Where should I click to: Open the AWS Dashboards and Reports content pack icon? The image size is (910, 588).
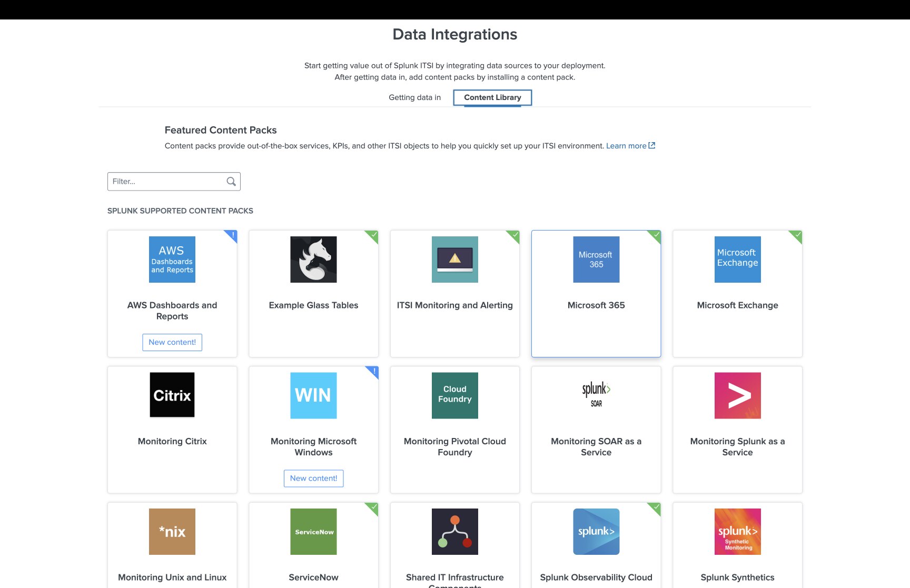click(x=172, y=259)
